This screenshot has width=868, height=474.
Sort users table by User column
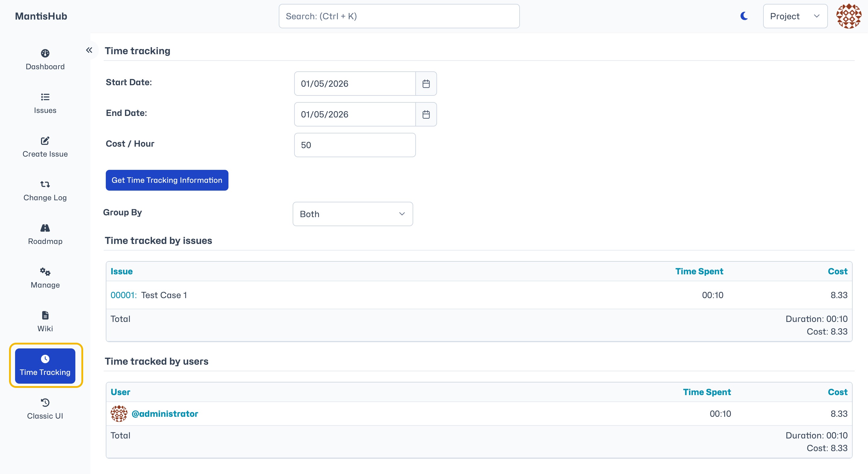[120, 392]
